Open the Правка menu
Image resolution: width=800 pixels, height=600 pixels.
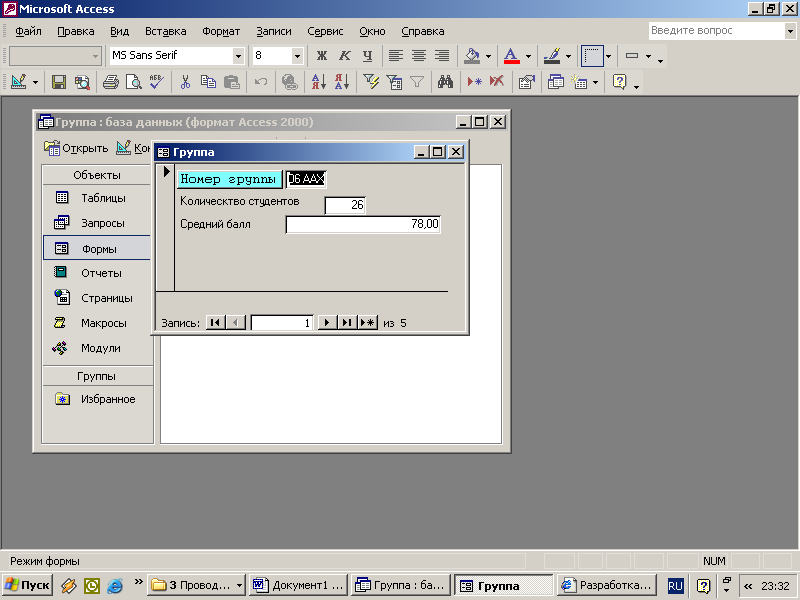click(76, 31)
